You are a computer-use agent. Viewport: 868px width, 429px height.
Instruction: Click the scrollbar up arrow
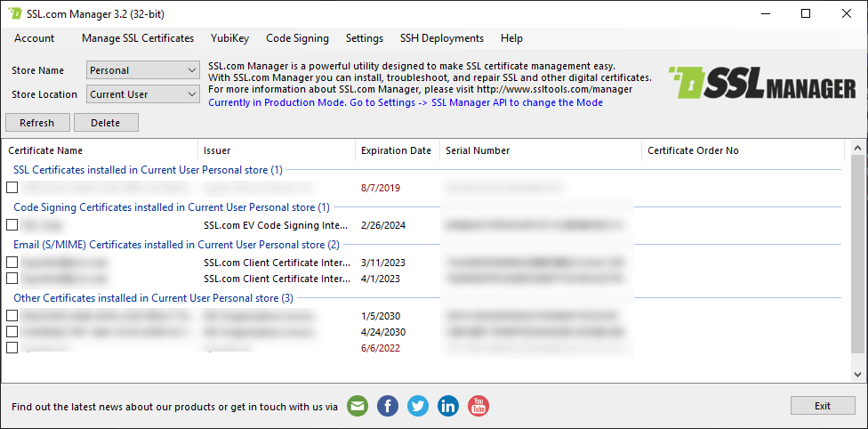[x=858, y=149]
